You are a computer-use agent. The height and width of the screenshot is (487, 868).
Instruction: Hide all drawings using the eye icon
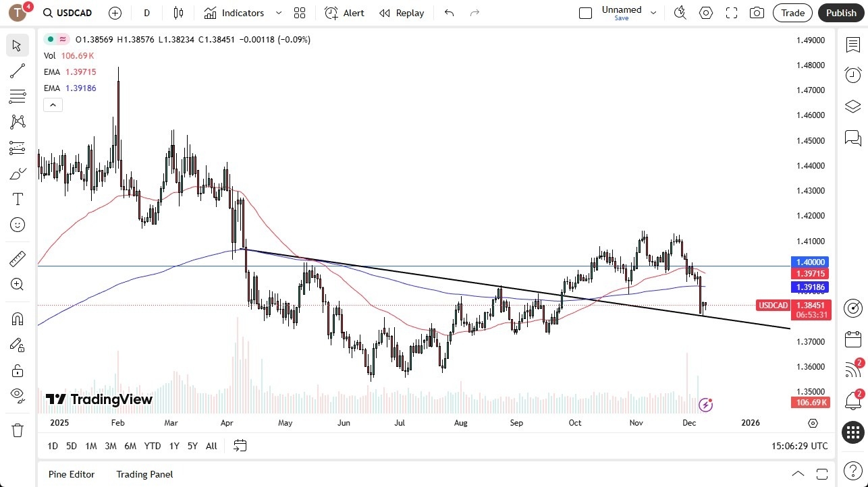point(18,395)
